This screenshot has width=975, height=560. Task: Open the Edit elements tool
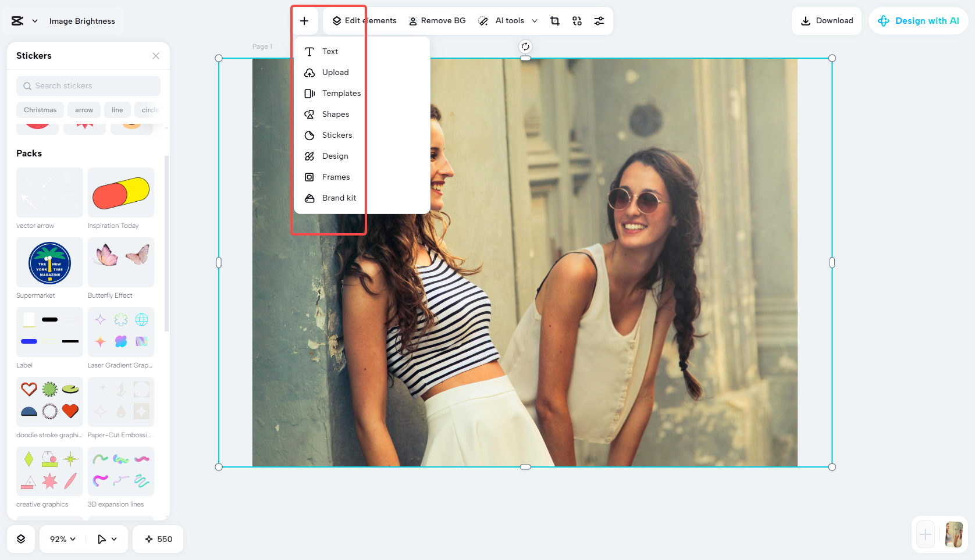coord(364,20)
